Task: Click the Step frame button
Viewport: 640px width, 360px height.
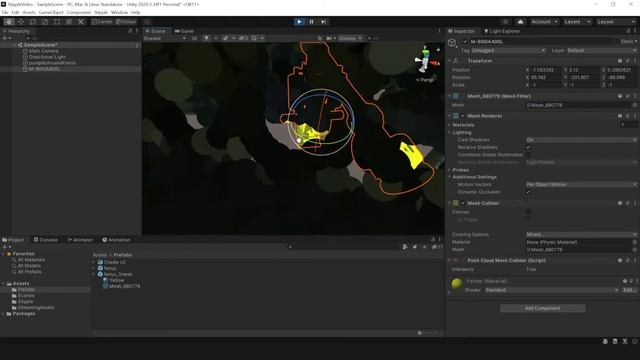Action: coord(323,22)
